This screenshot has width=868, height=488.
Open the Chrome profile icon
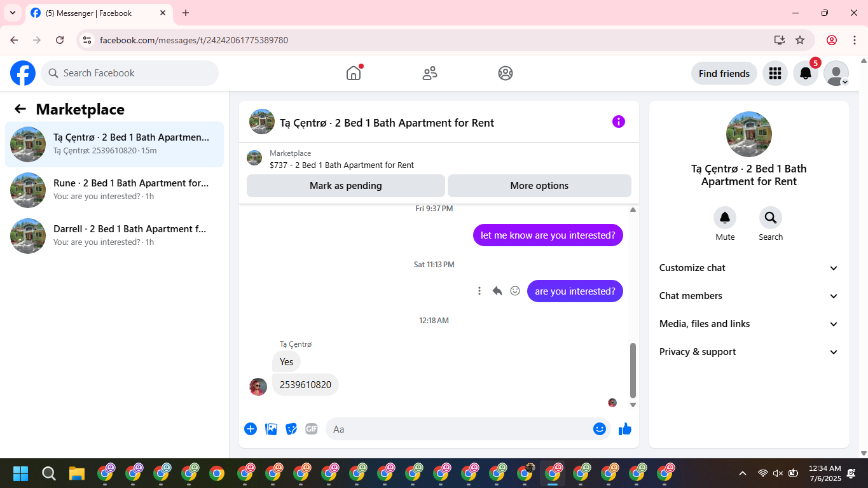coord(832,40)
